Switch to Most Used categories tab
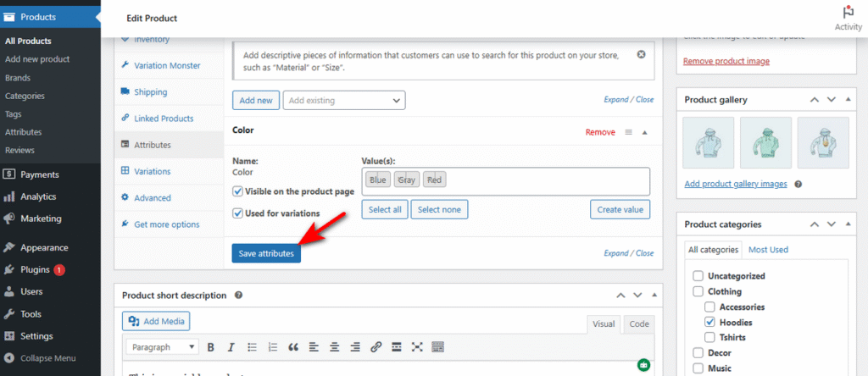 click(x=768, y=250)
